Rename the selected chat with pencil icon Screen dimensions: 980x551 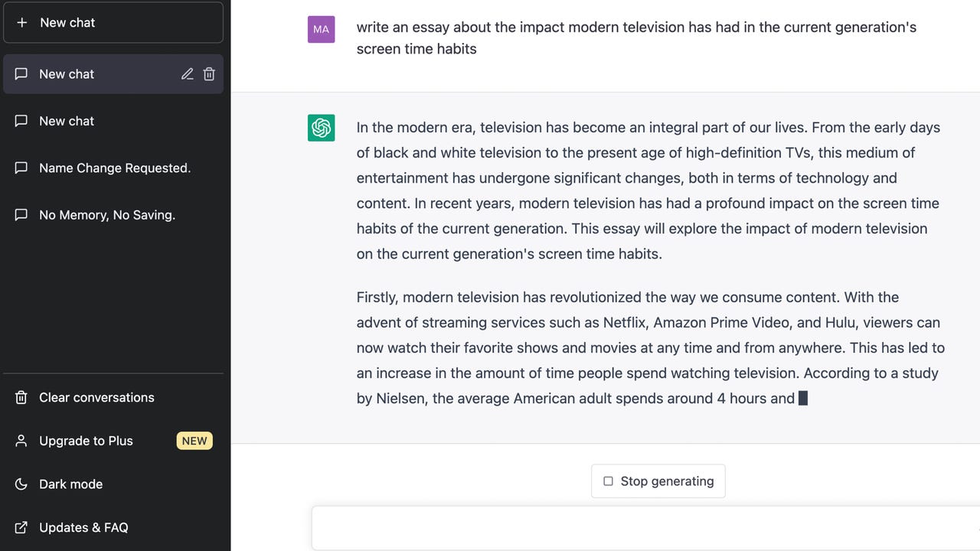point(187,74)
